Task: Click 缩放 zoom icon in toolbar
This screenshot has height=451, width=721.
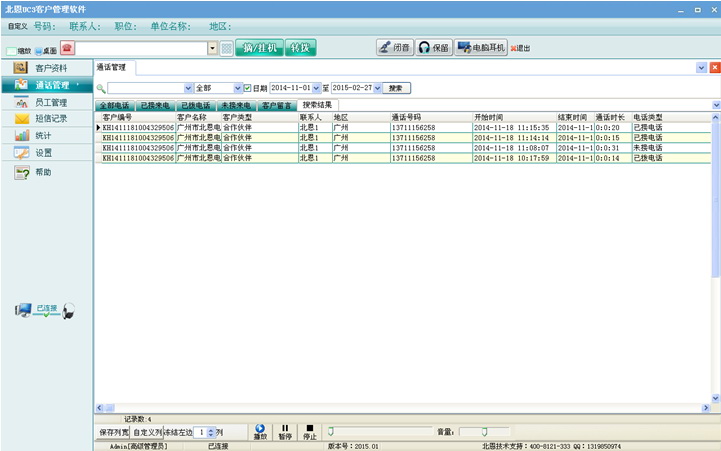Action: [x=11, y=51]
